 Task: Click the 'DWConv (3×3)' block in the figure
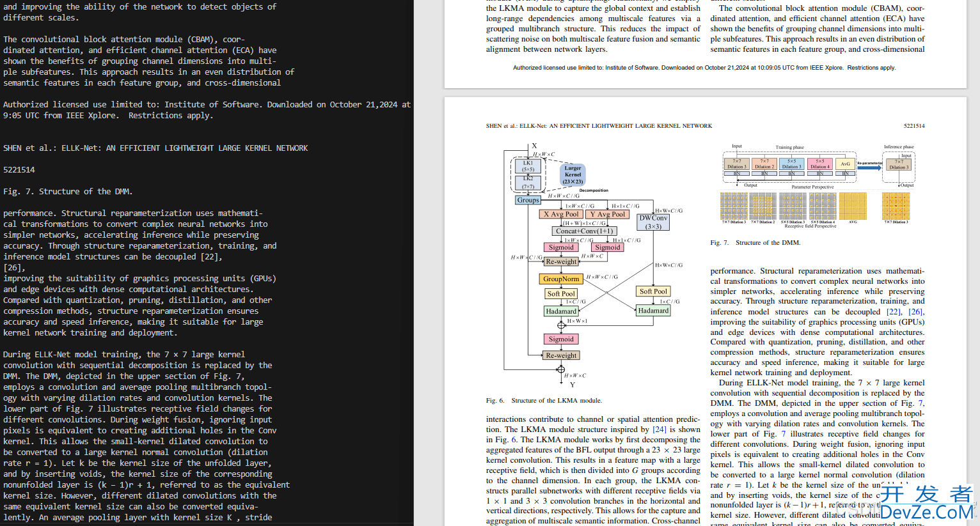653,222
